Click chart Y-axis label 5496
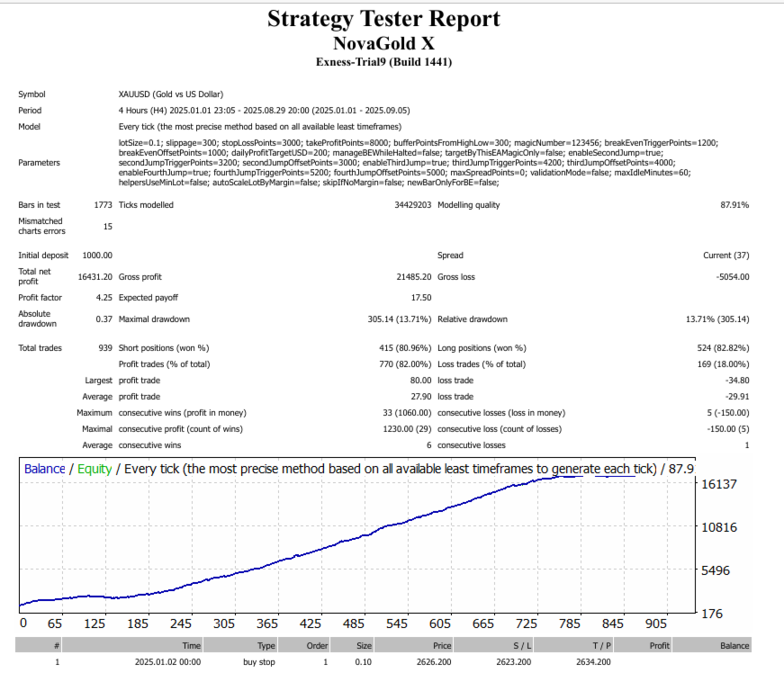The width and height of the screenshot is (784, 673). [716, 570]
